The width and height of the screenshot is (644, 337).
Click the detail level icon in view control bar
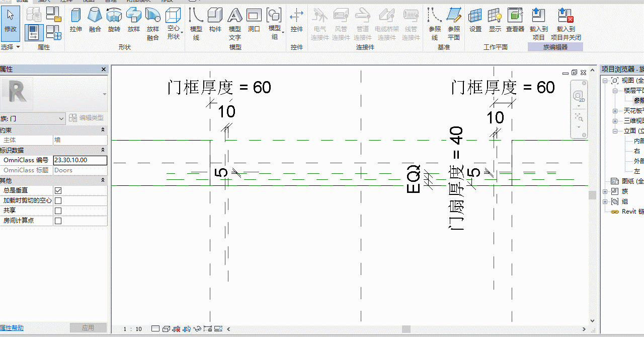click(x=155, y=329)
